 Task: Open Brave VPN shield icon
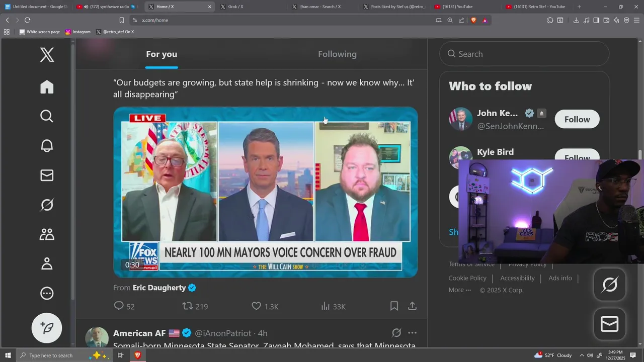626,20
